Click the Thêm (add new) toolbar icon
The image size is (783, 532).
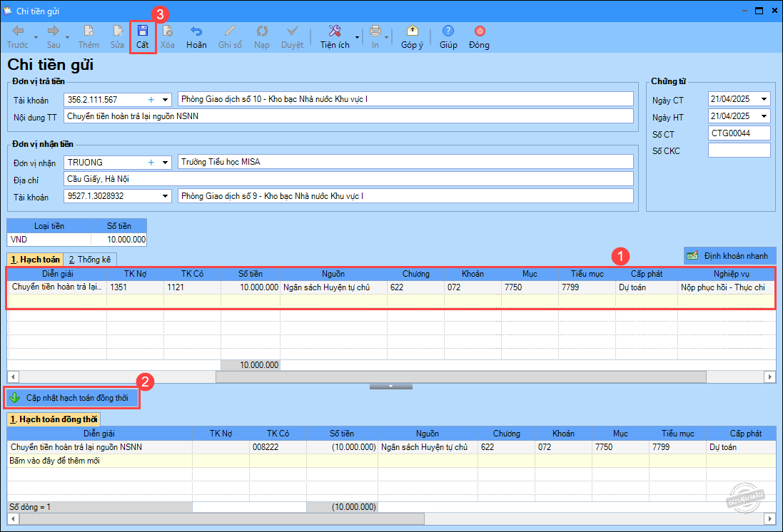click(x=89, y=31)
